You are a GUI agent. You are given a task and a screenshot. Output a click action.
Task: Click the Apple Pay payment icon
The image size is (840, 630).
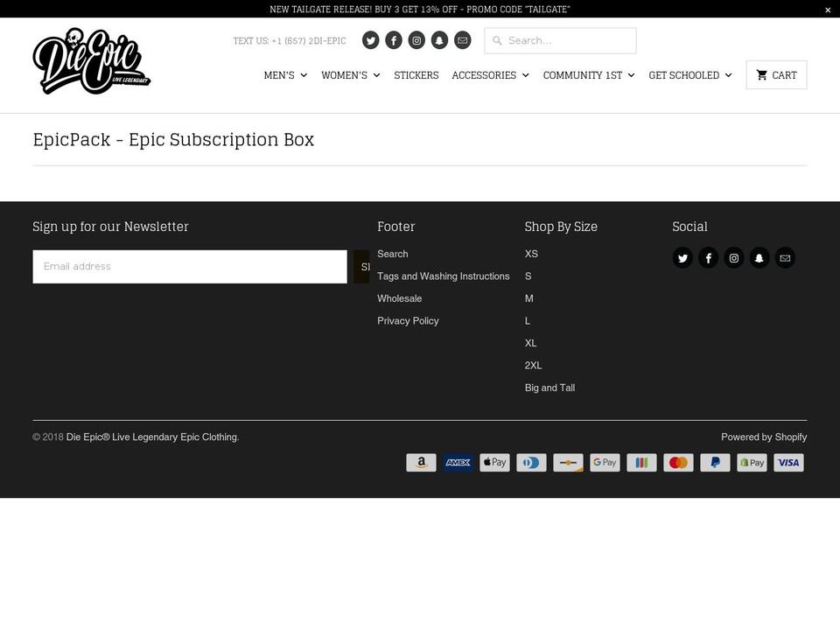click(x=494, y=463)
